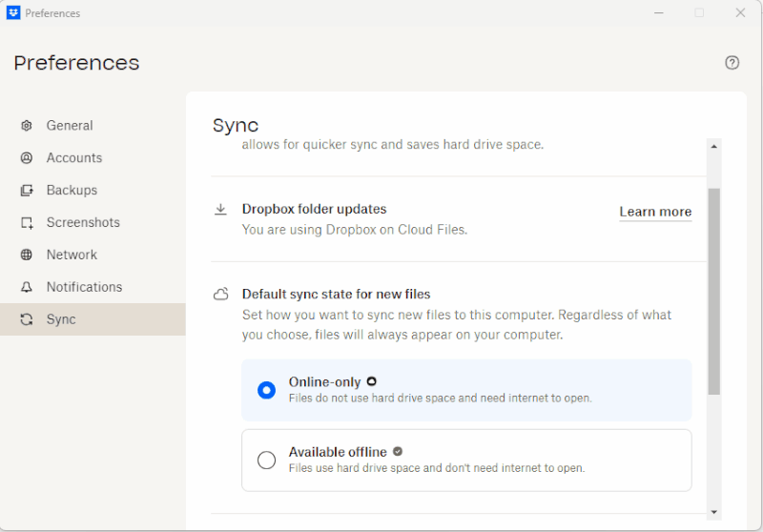The height and width of the screenshot is (532, 763).
Task: Click the Backups icon in sidebar
Action: coord(27,191)
